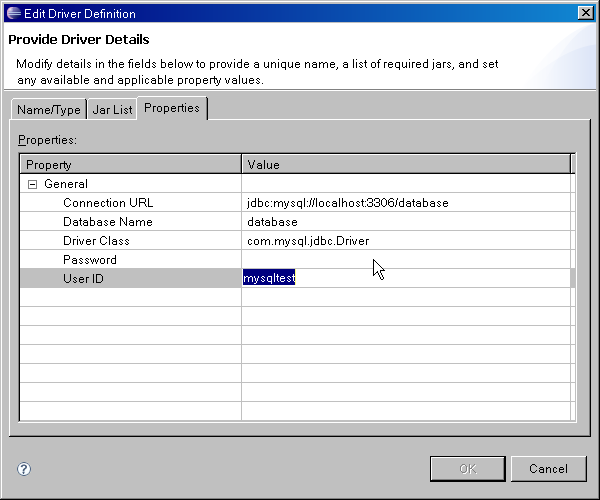The image size is (600, 500).
Task: Switch to the Name/Type tab
Action: (x=47, y=110)
